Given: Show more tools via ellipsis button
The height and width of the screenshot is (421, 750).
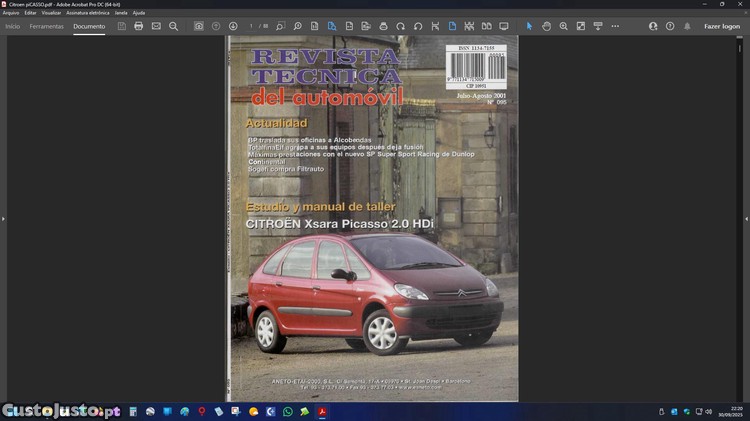Looking at the screenshot, I should [615, 26].
